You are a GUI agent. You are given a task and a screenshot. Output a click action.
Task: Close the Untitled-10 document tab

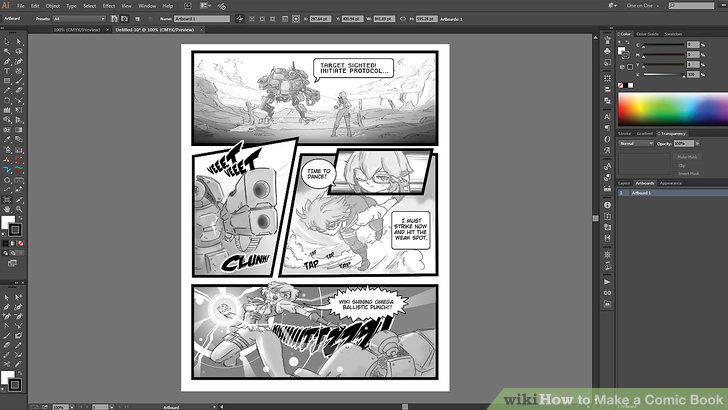pos(201,30)
